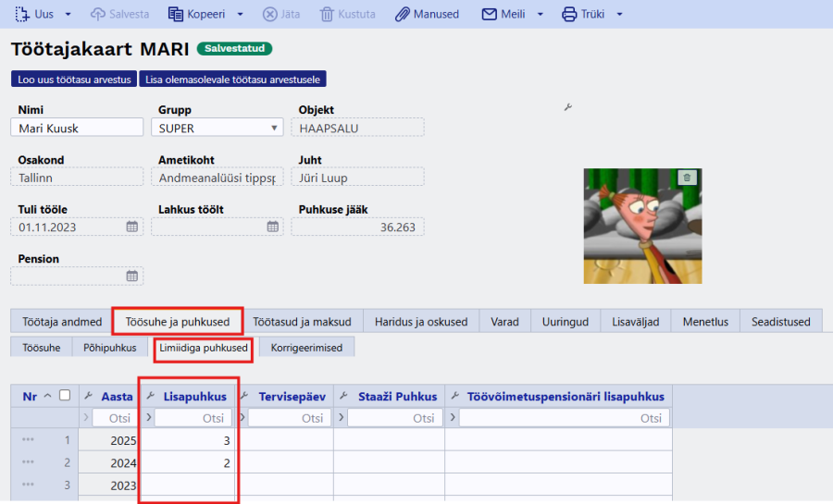Expand the Uus dropdown arrow
The width and height of the screenshot is (833, 504).
pyautogui.click(x=68, y=15)
